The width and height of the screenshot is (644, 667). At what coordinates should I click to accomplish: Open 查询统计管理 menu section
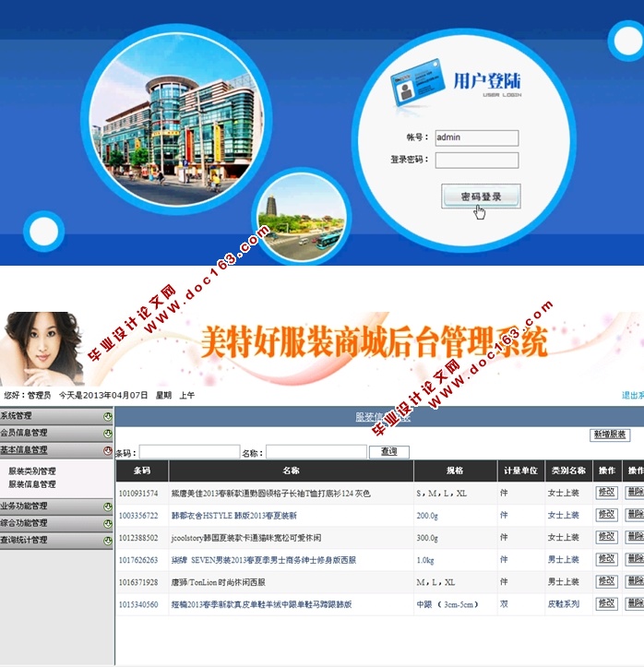56,541
